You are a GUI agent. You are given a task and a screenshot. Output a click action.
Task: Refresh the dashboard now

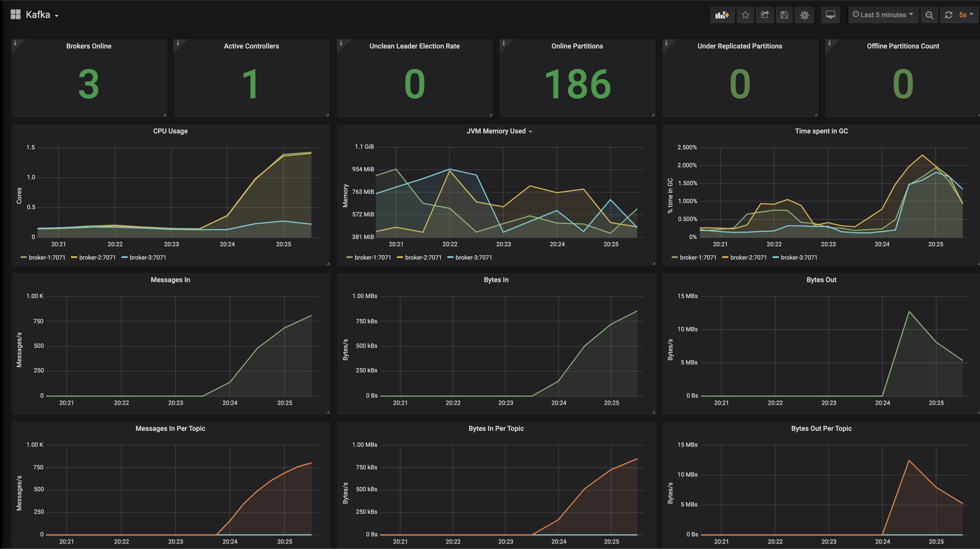pos(948,15)
